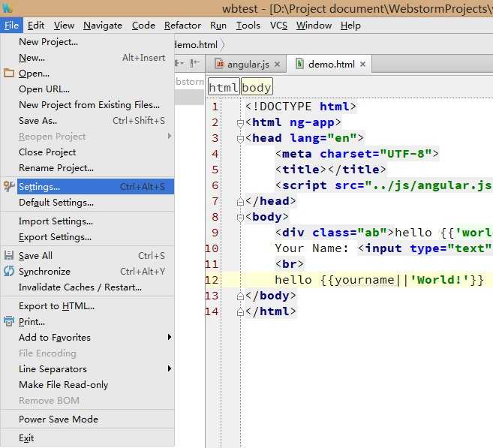Open the Help menu

[x=350, y=26]
